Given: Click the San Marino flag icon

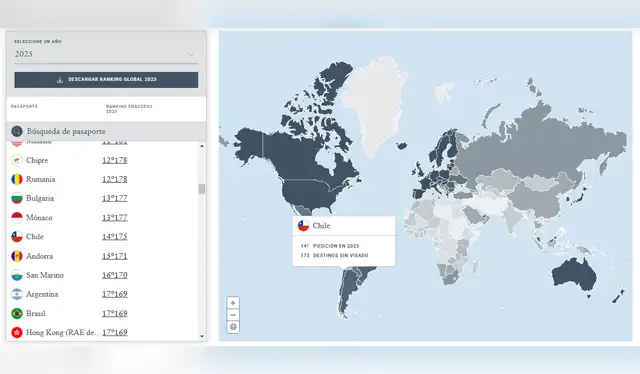Looking at the screenshot, I should [17, 275].
